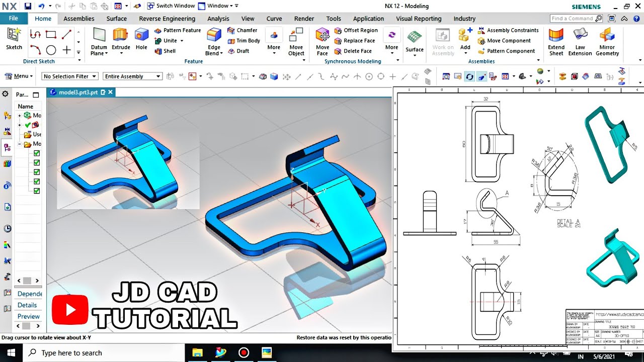Open the Move Object tool
644x362 pixels.
coord(296,42)
